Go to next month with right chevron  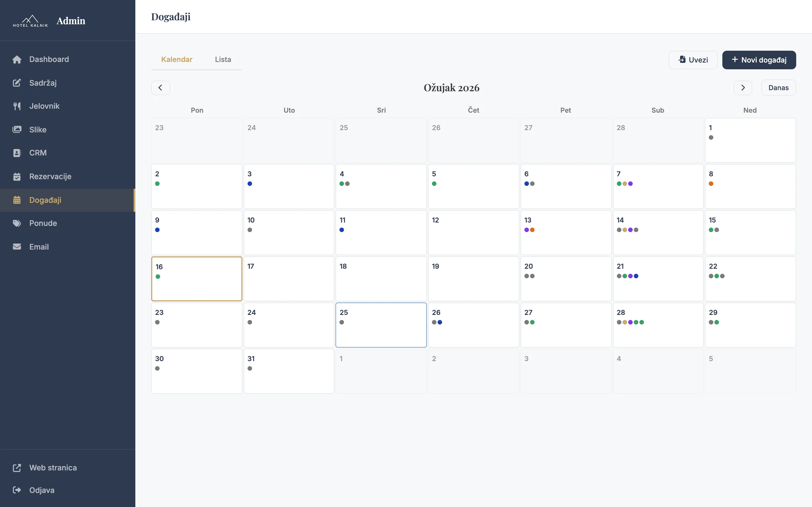point(743,88)
